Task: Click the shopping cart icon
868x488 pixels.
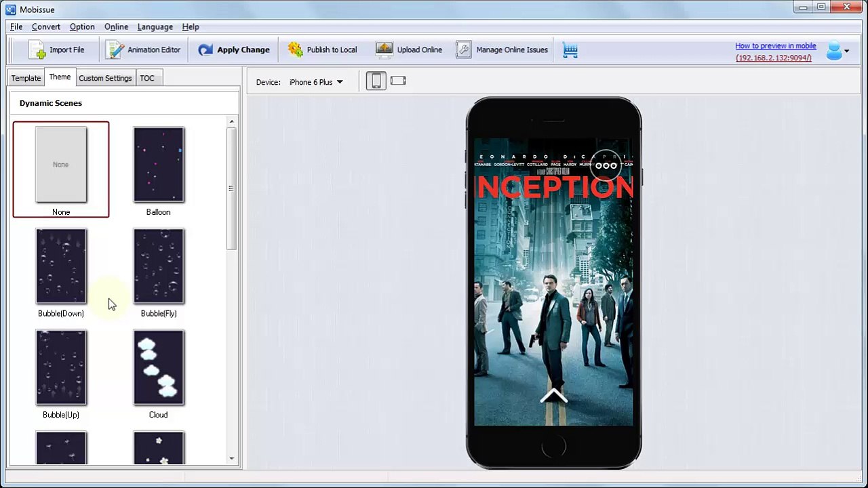Action: pyautogui.click(x=570, y=50)
